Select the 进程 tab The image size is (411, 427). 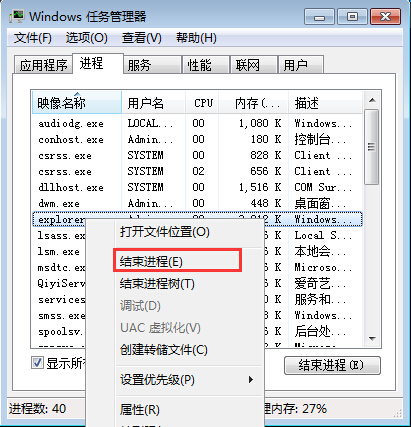pos(98,63)
